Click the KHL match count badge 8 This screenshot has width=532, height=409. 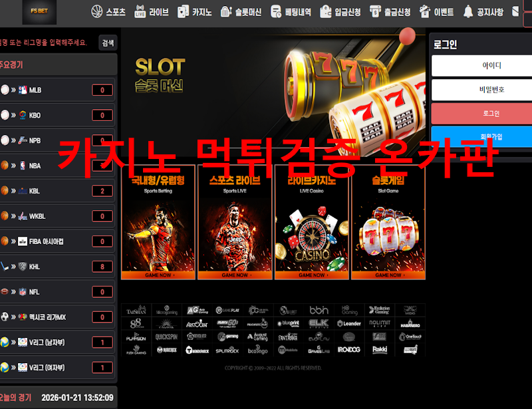(x=102, y=267)
